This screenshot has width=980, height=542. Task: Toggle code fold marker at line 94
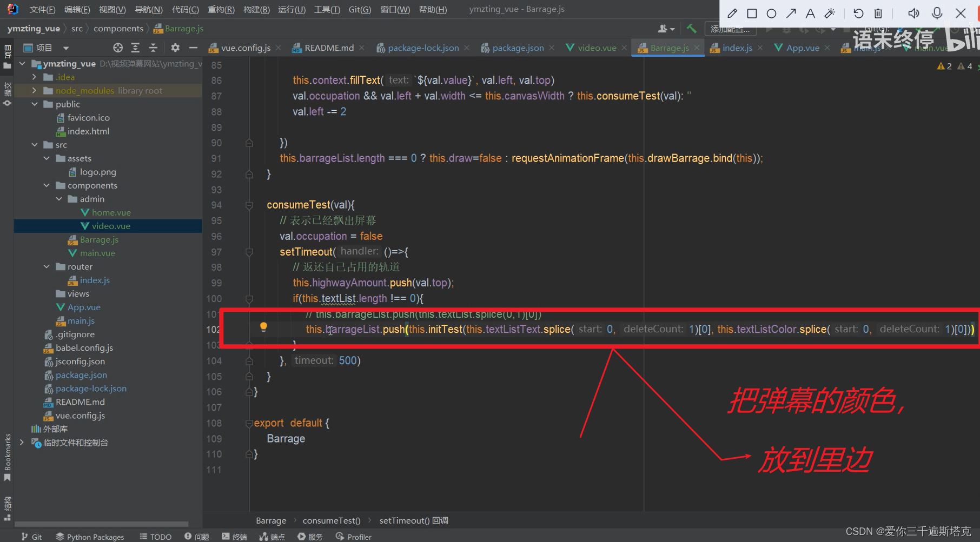[249, 205]
